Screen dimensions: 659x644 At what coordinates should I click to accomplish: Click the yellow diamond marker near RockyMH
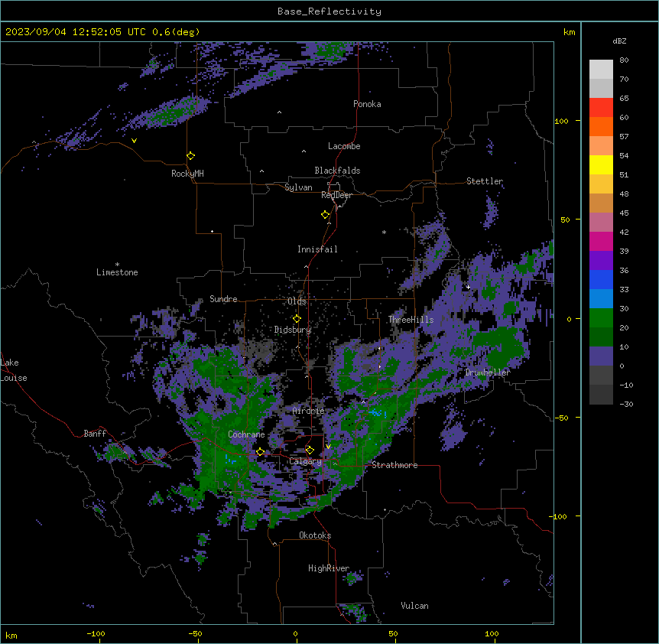click(x=191, y=156)
